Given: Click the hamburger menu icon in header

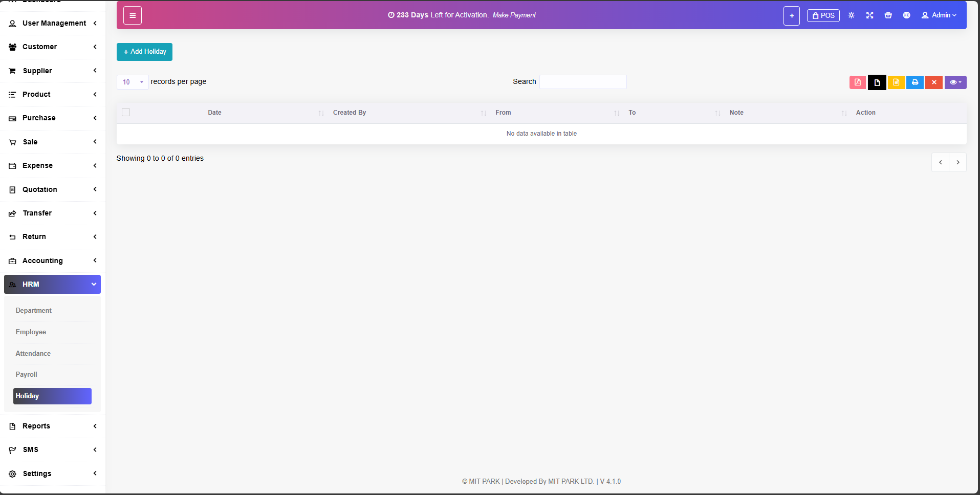Looking at the screenshot, I should coord(133,15).
